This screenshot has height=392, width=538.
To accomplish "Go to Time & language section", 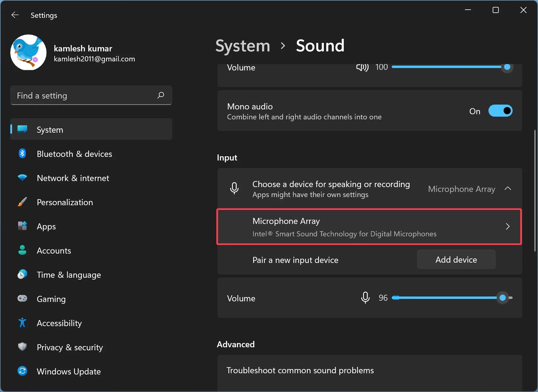I will pos(69,275).
